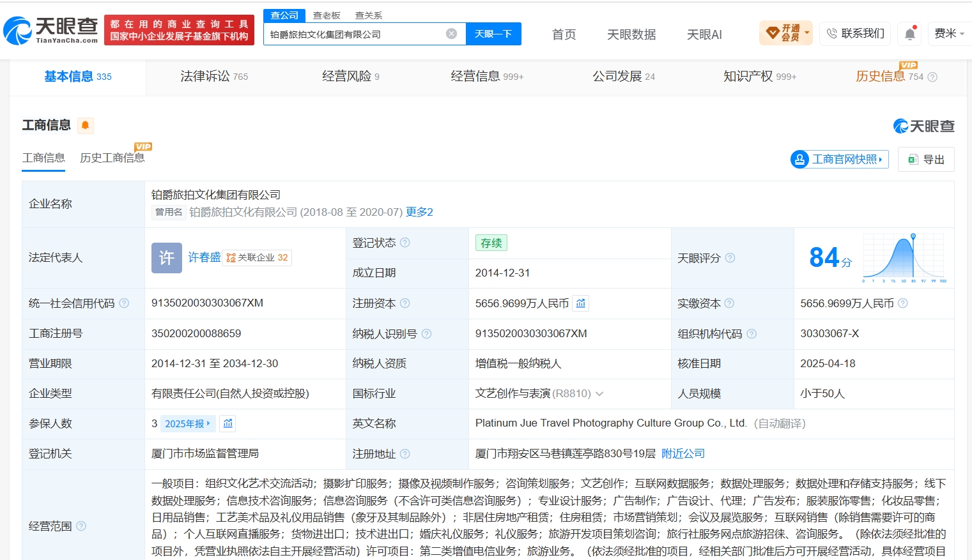
Task: Open the 2025年报 annual report tag
Action: point(187,423)
